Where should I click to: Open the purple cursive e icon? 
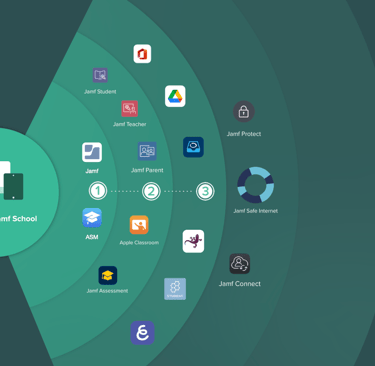(142, 333)
